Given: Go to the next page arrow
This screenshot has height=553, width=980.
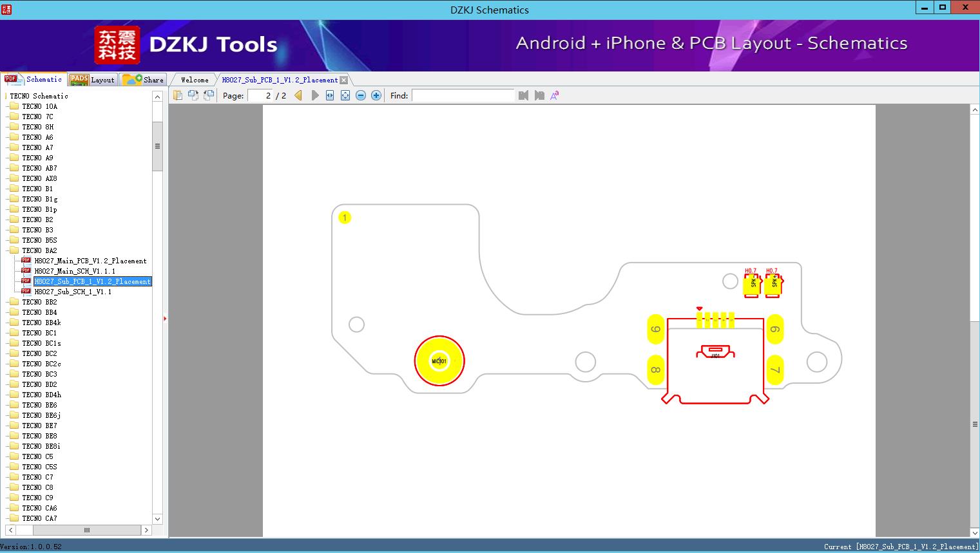Looking at the screenshot, I should point(314,95).
